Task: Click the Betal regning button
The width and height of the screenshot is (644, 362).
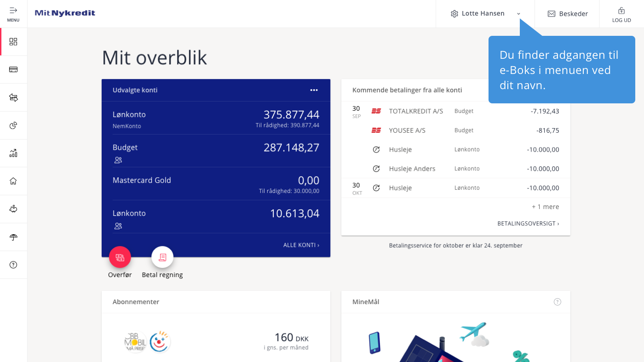Action: (x=162, y=258)
